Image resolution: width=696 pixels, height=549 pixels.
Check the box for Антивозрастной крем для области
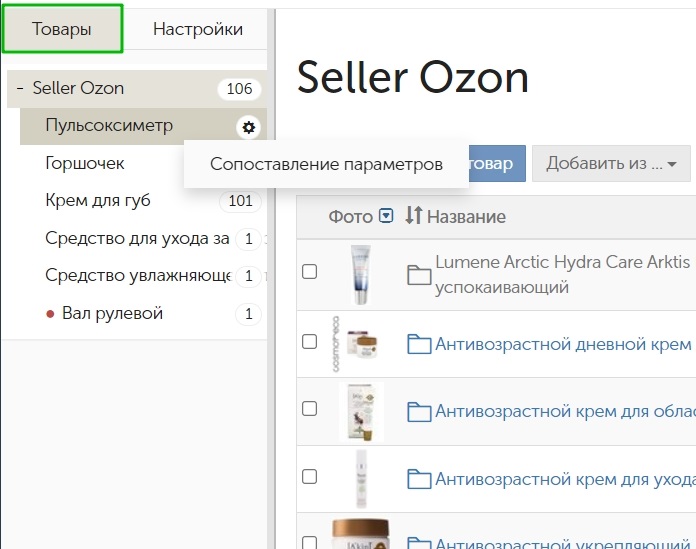pos(310,409)
